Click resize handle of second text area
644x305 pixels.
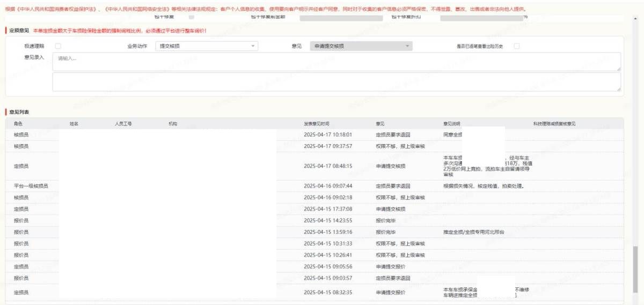coord(618,89)
